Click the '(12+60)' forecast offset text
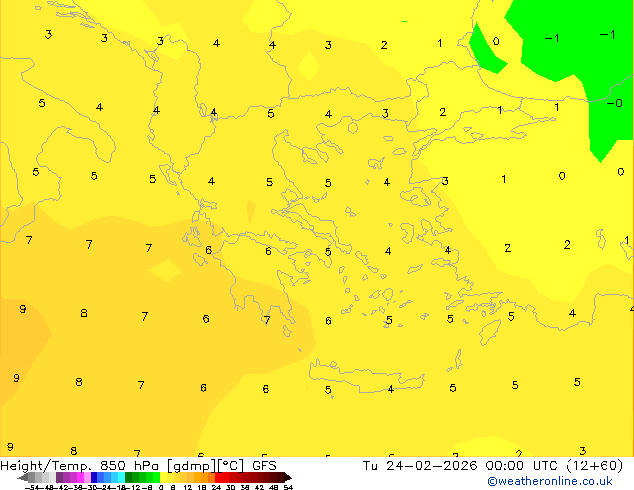This screenshot has height=490, width=634. pos(595,466)
